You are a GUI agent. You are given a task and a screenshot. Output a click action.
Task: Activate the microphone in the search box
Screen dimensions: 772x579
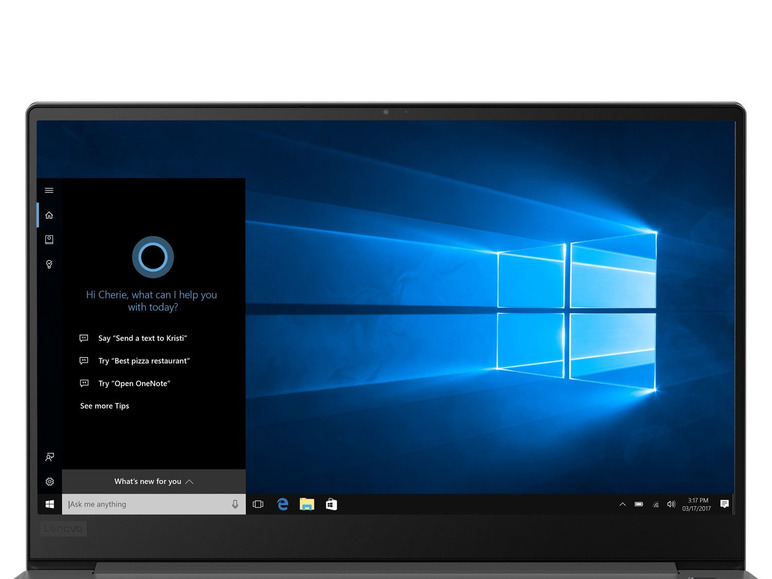tap(235, 504)
